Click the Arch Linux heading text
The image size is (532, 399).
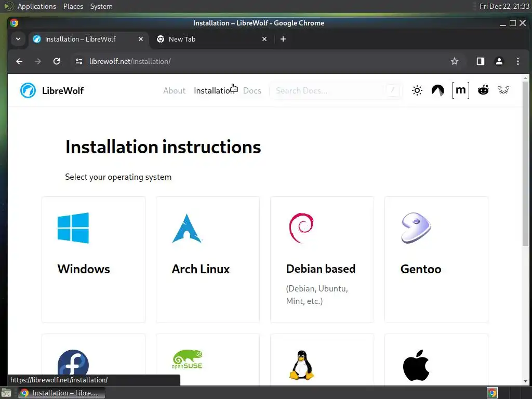[201, 269]
